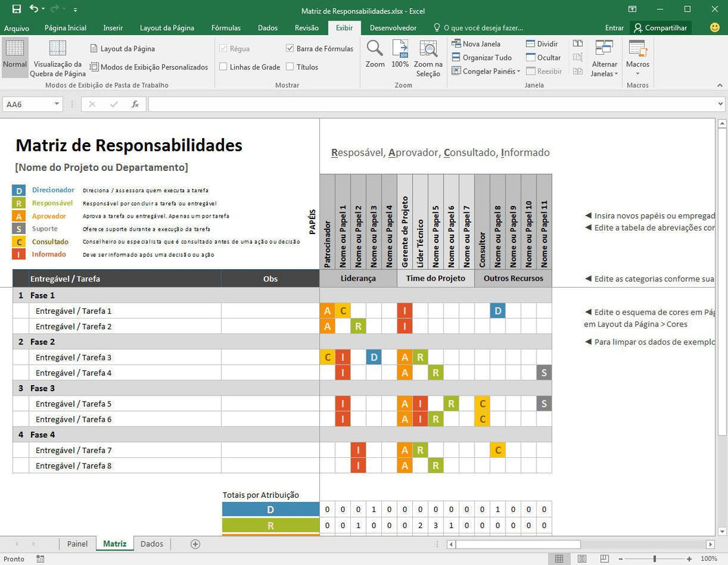Open the undo history dropdown arrow

point(43,10)
